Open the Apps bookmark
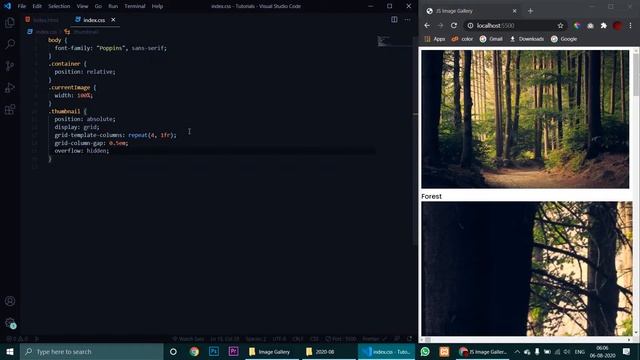The image size is (640, 360). tap(435, 39)
